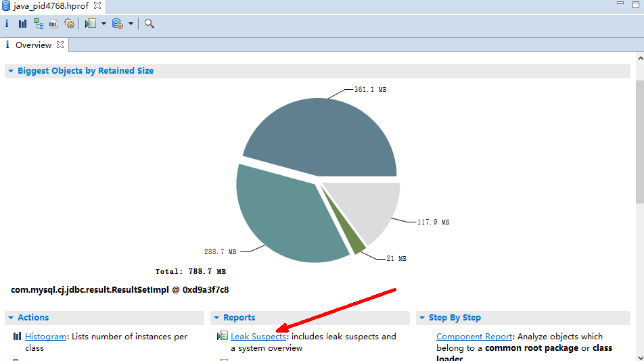The image size is (644, 361).
Task: Open the Histogram toolbar icon
Action: (x=22, y=24)
